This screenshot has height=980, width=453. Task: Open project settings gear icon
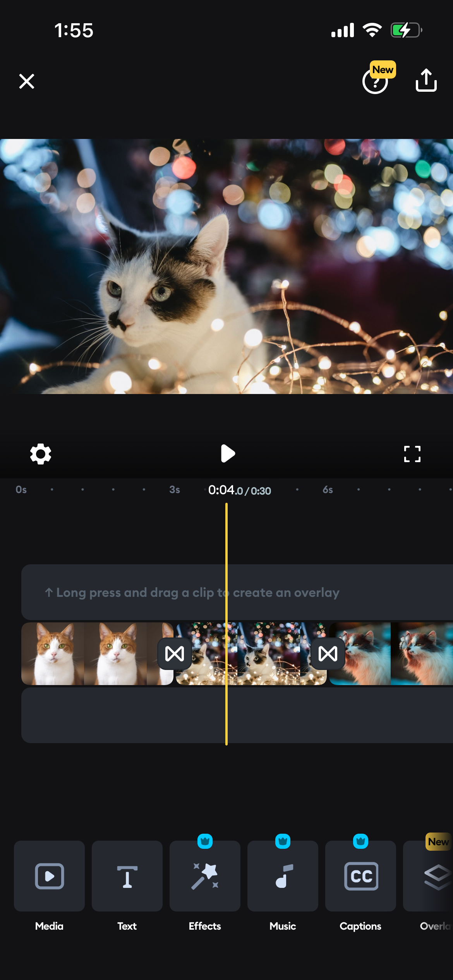pos(41,454)
